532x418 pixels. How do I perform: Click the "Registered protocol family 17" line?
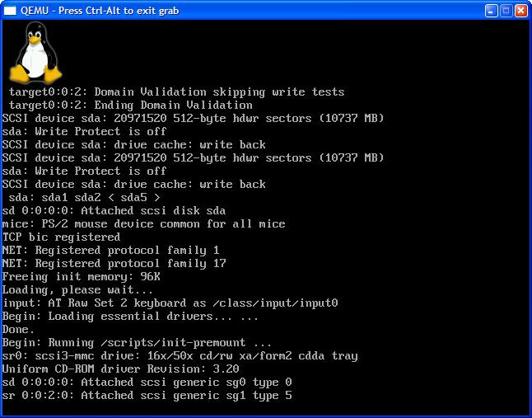[114, 263]
